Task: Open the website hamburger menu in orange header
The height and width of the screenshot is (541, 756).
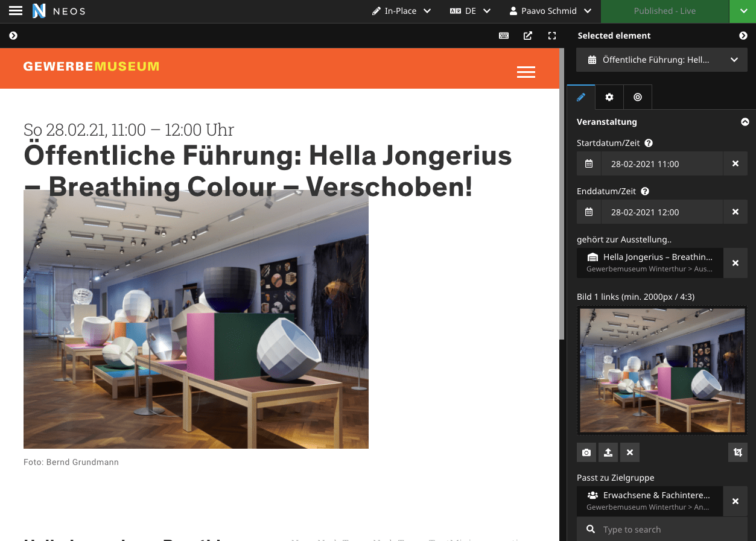Action: click(526, 72)
